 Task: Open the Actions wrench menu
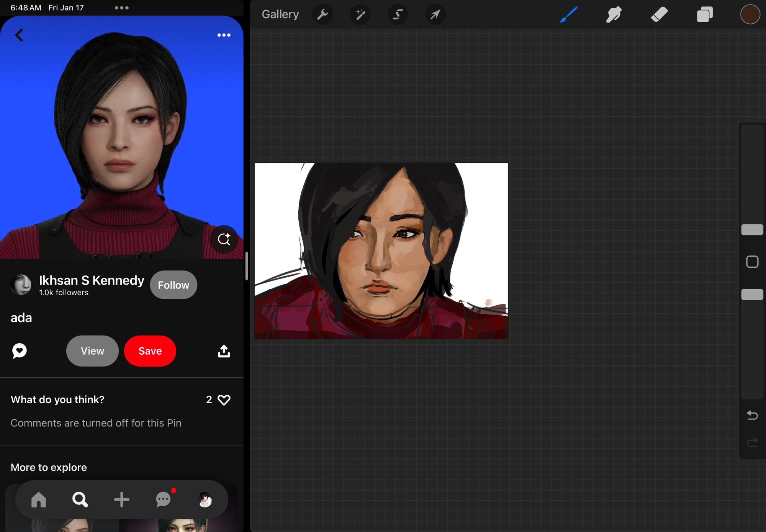point(322,15)
